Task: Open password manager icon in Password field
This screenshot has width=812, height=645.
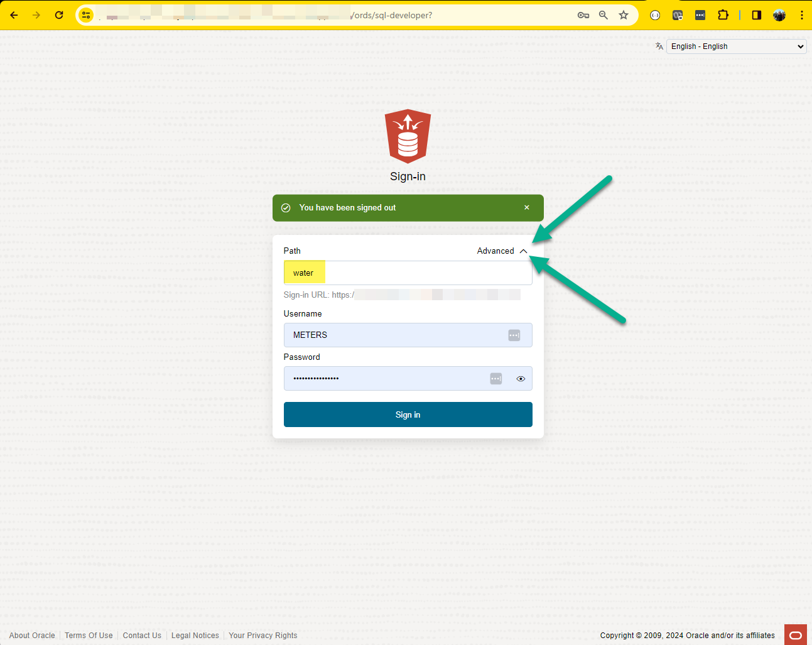Action: (496, 379)
